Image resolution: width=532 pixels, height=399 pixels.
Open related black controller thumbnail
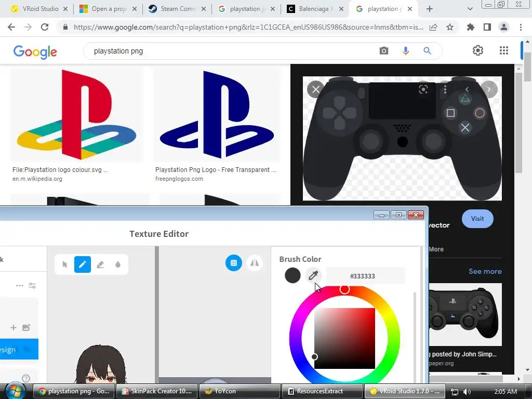pyautogui.click(x=465, y=314)
